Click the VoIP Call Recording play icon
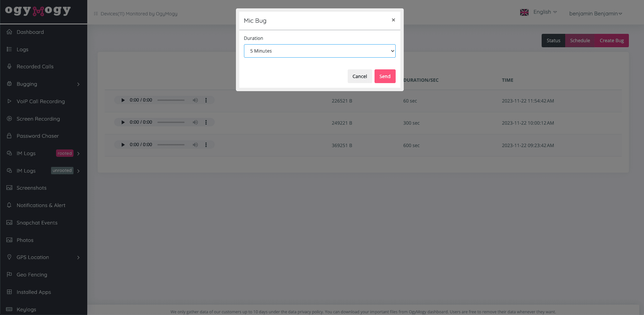The height and width of the screenshot is (315, 644). [9, 101]
